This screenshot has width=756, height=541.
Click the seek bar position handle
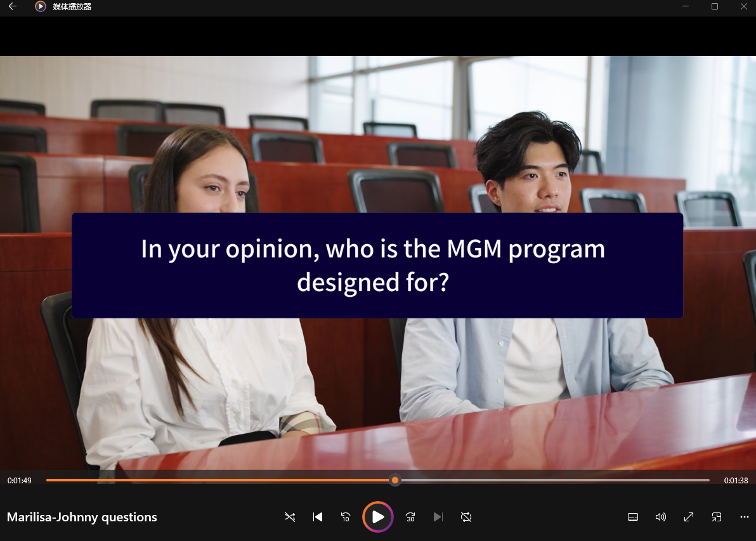[395, 480]
